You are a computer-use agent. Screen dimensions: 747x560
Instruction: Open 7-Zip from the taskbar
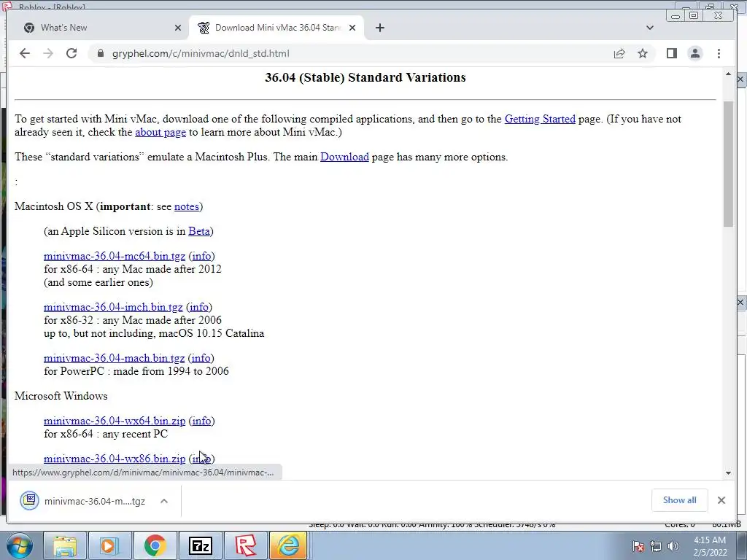coord(200,545)
